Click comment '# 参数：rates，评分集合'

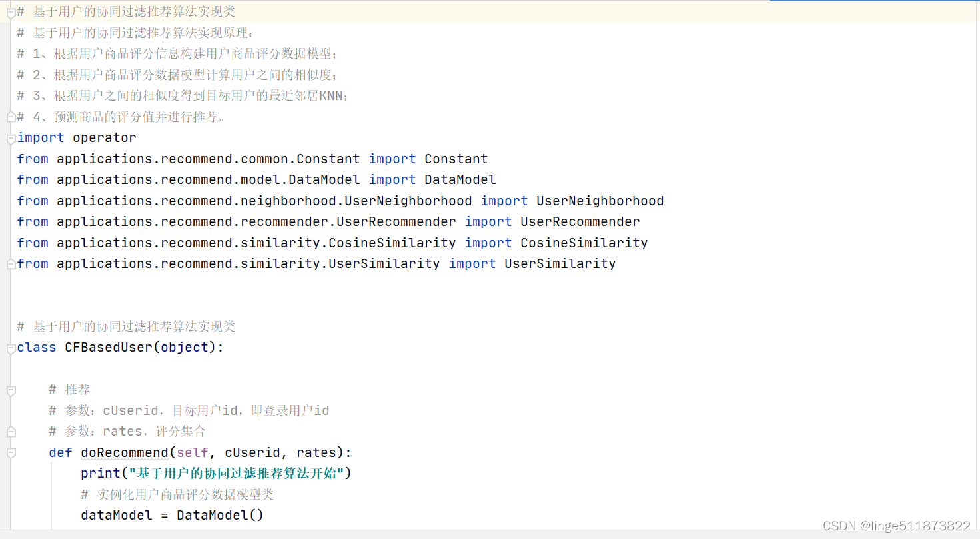click(127, 432)
